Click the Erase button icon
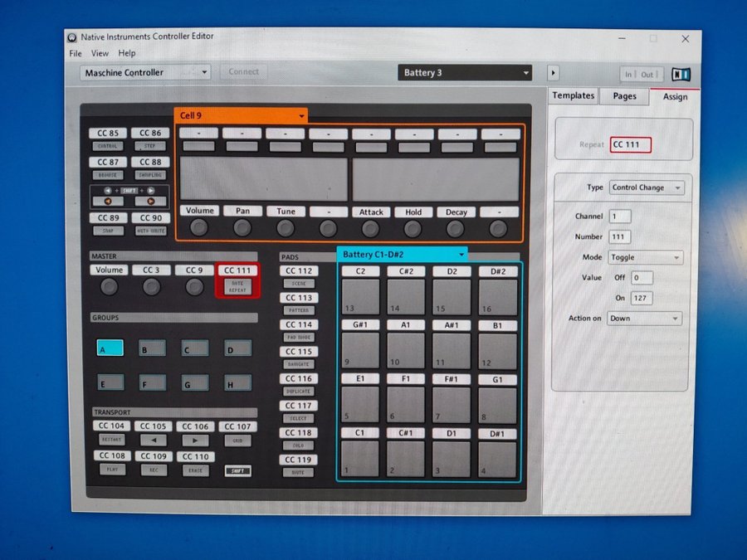The height and width of the screenshot is (560, 747). click(x=195, y=470)
